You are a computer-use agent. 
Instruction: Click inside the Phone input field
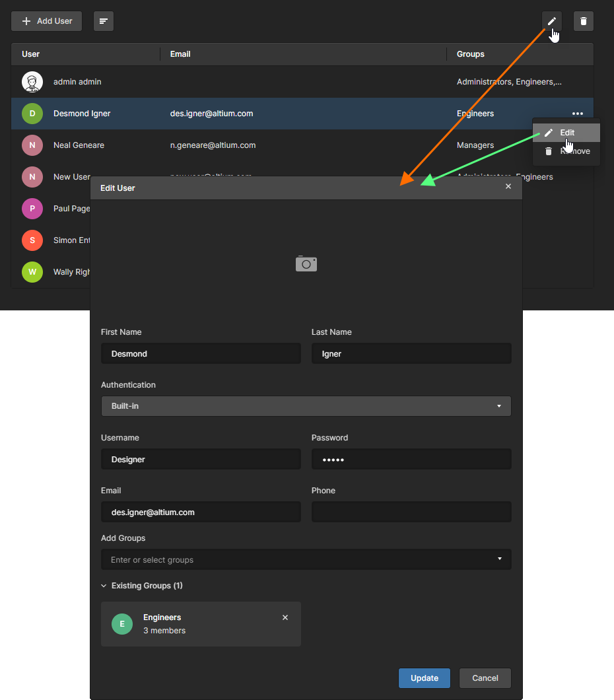411,512
